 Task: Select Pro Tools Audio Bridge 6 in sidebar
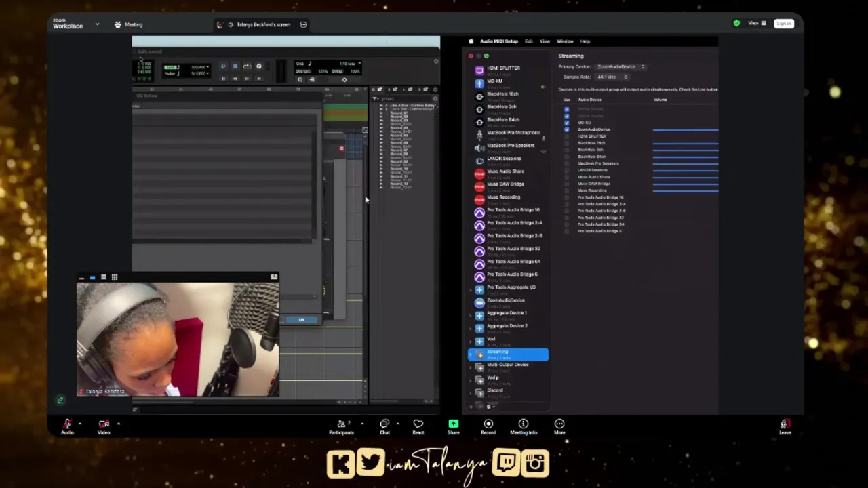(507, 277)
